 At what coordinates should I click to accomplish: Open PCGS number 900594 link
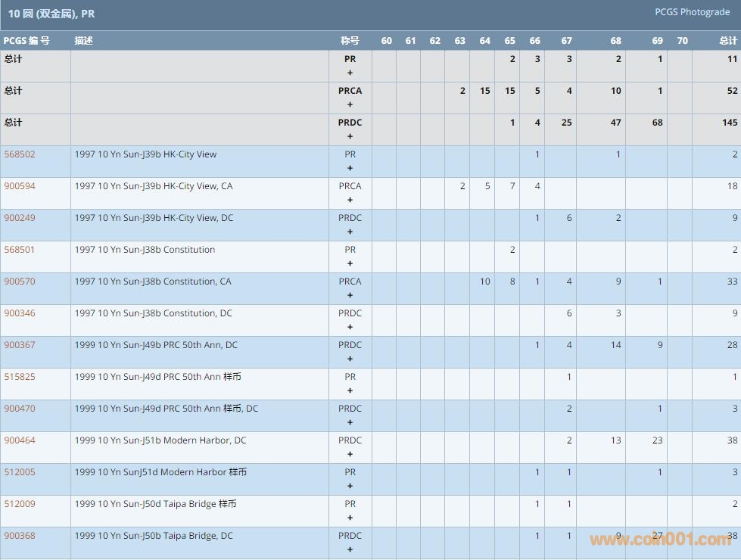[x=20, y=186]
